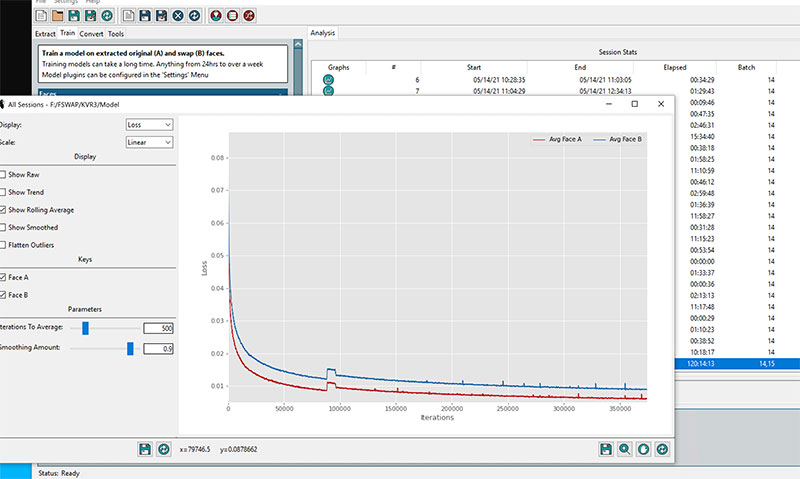
Task: Open graph icon for session 6
Action: pyautogui.click(x=329, y=80)
